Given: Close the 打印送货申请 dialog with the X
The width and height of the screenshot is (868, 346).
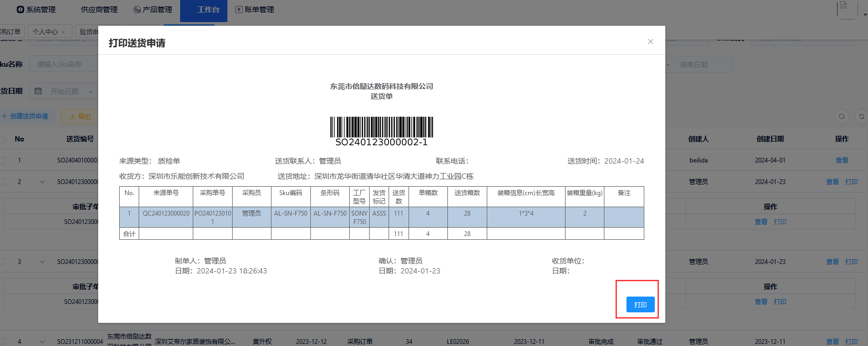Looking at the screenshot, I should click(651, 42).
